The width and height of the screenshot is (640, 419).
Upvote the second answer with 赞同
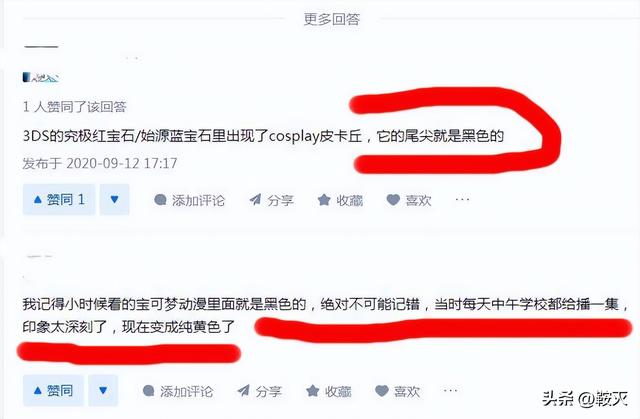53,391
